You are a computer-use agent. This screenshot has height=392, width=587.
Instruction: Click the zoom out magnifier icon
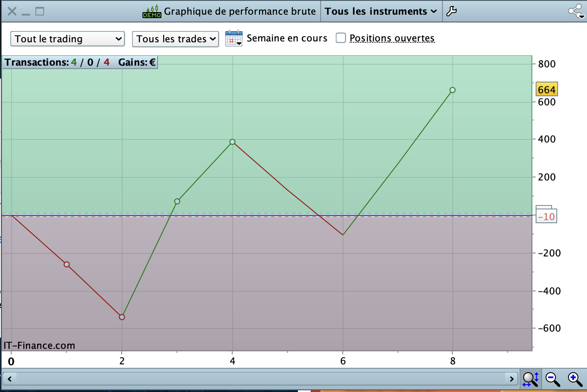point(552,379)
